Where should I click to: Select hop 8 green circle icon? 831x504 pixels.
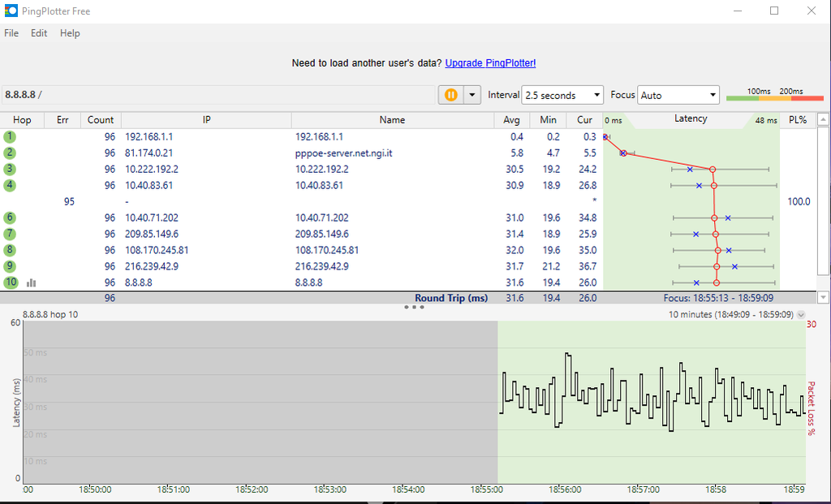(10, 250)
